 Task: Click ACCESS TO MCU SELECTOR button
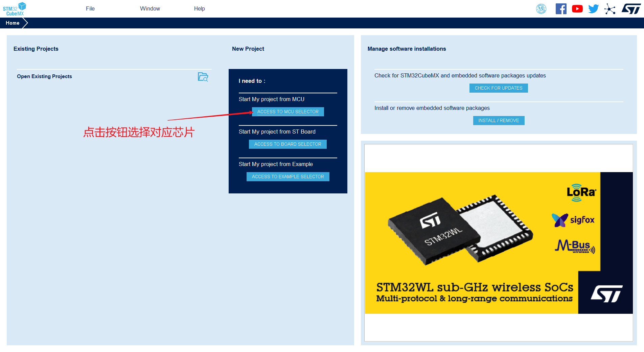click(x=288, y=112)
